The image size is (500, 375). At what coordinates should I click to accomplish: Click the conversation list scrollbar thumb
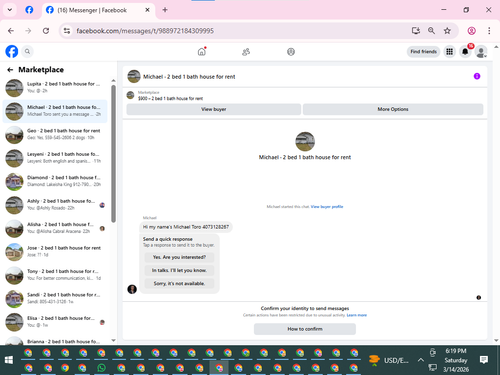point(113,153)
